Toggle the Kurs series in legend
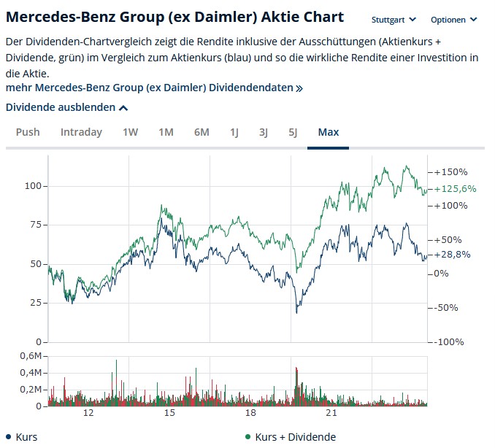The width and height of the screenshot is (495, 448). pyautogui.click(x=25, y=437)
